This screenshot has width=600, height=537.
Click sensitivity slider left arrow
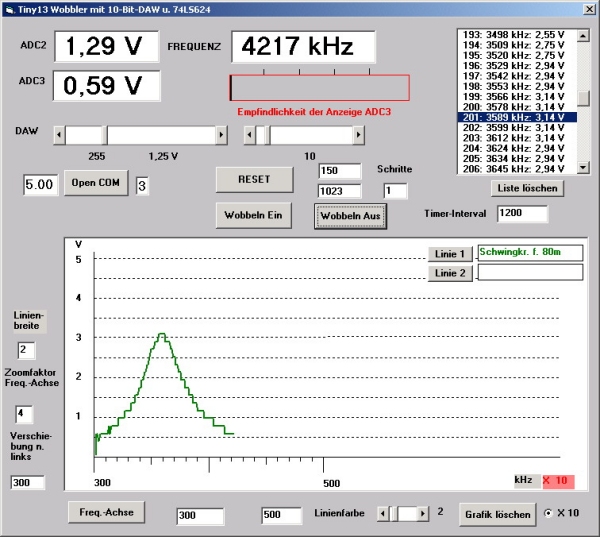click(250, 135)
